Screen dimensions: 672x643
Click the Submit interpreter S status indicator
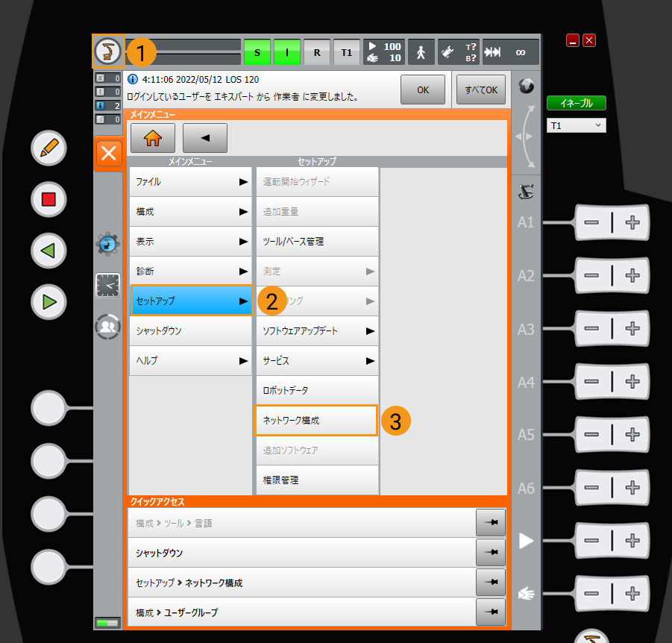tap(257, 52)
